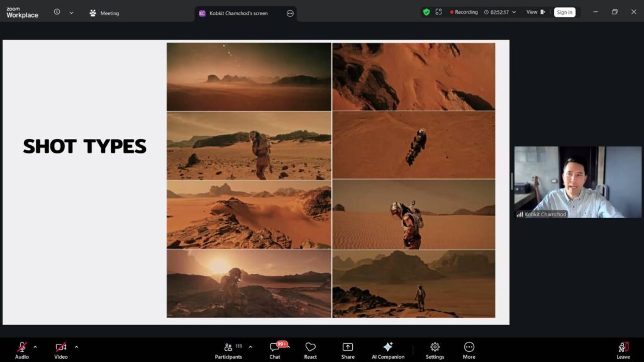Click the SHOT TYPES slide title
644x362 pixels.
click(85, 146)
